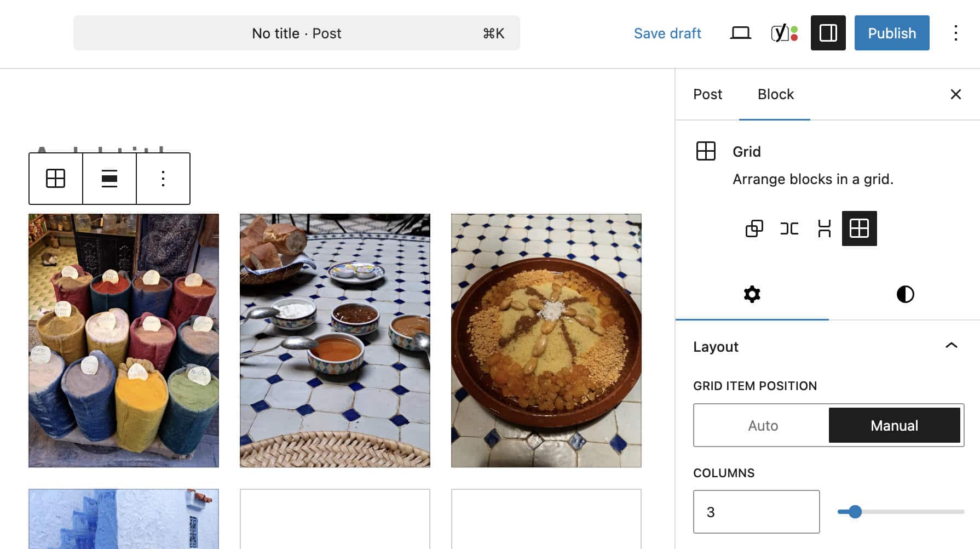Adjust the Columns slider
The width and height of the screenshot is (980, 549).
[x=855, y=512]
